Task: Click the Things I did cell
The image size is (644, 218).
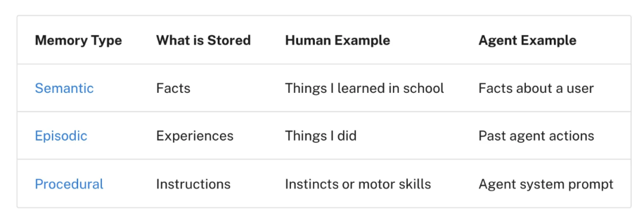Action: [321, 136]
